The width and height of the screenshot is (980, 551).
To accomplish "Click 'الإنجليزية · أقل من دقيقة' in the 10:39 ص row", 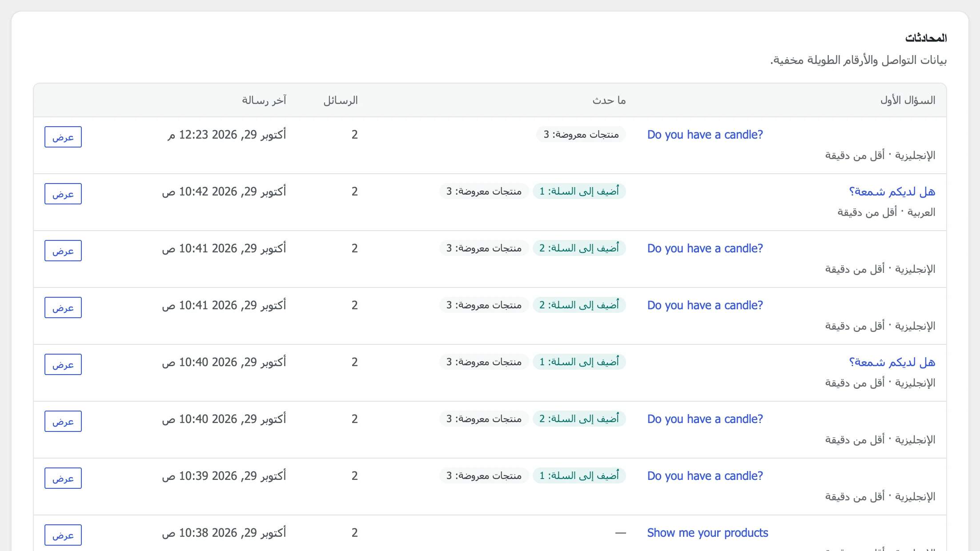I will click(x=880, y=497).
